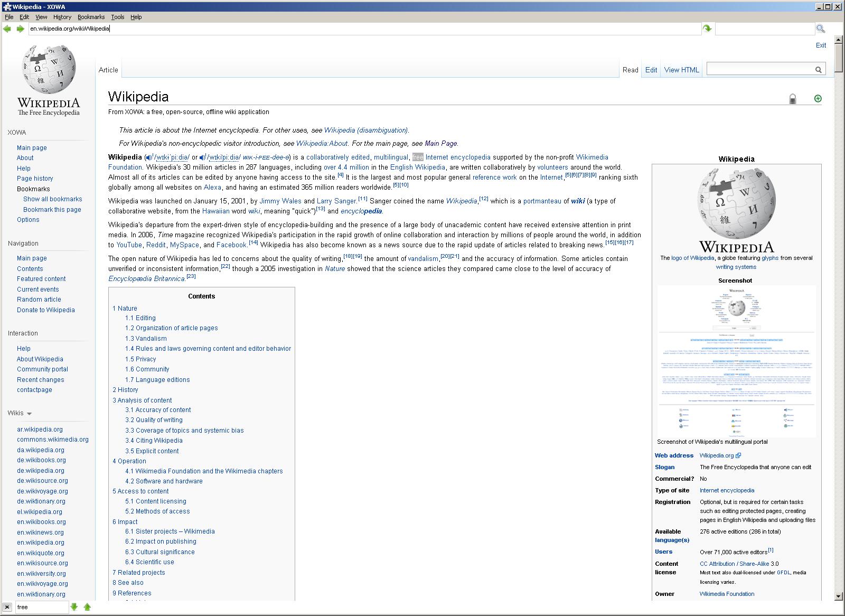Open de.wikivoyage.org wiki link
845x616 pixels.
click(x=42, y=491)
